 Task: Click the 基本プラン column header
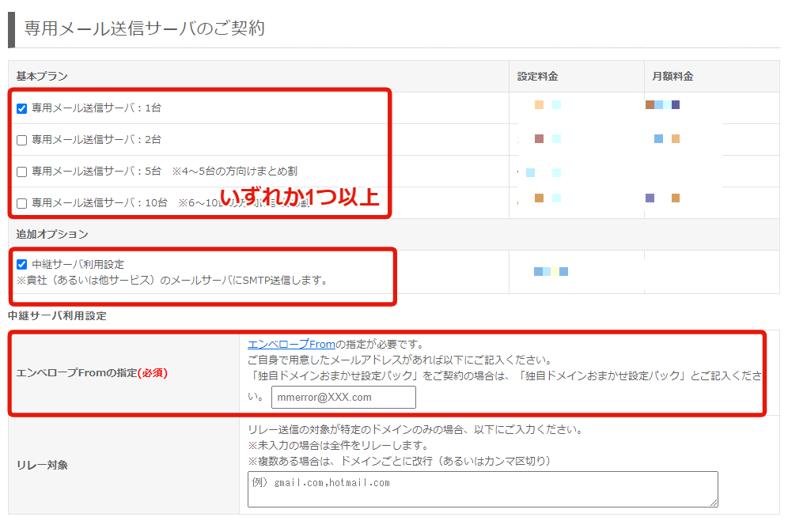coord(41,77)
